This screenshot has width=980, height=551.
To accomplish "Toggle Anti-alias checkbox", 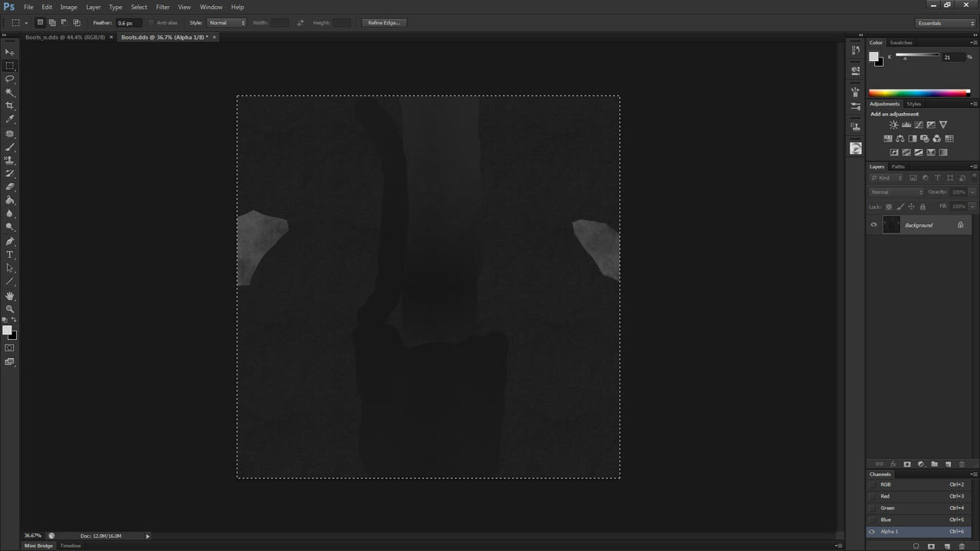I will pyautogui.click(x=151, y=23).
